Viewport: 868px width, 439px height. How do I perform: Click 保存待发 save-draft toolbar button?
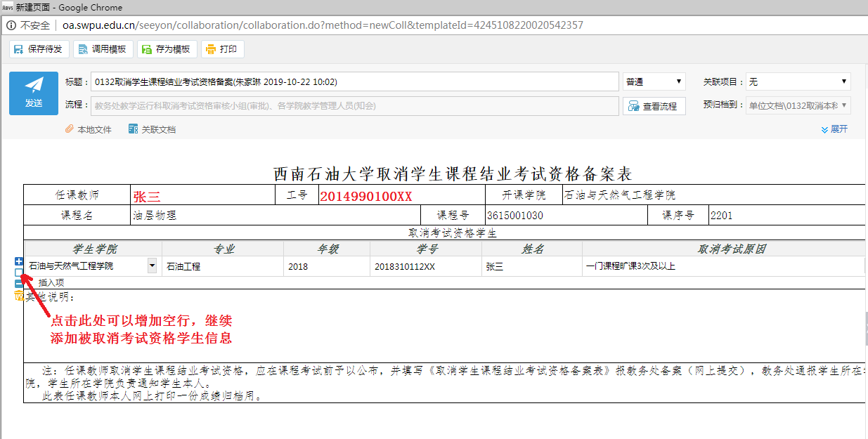pos(39,49)
